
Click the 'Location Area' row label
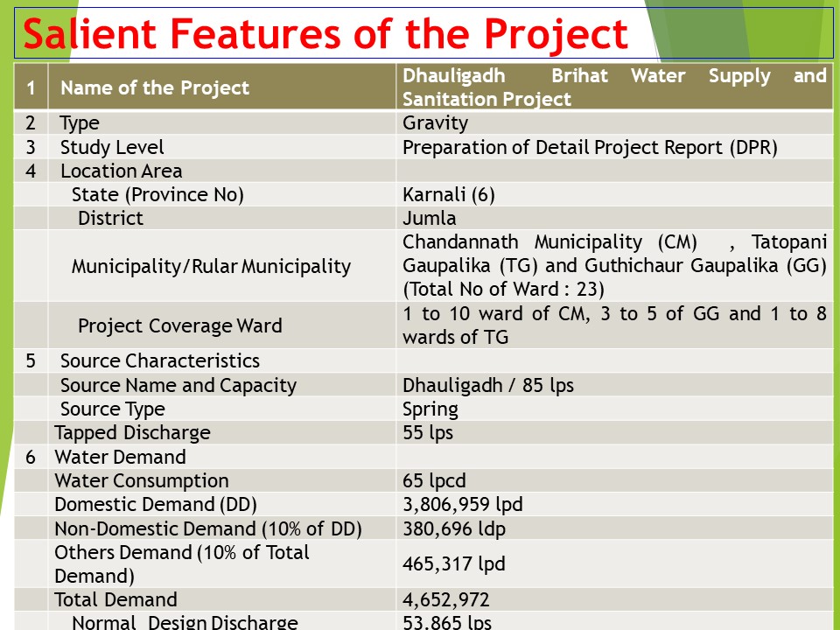121,171
